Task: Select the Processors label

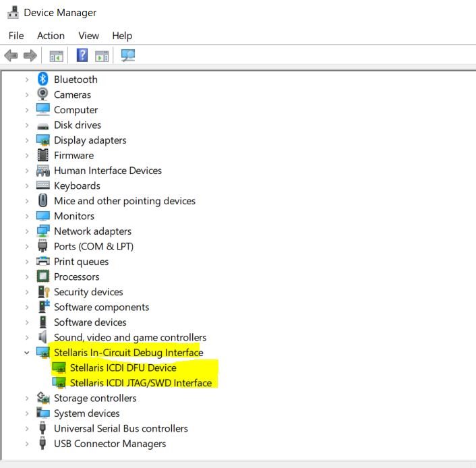Action: (x=76, y=276)
